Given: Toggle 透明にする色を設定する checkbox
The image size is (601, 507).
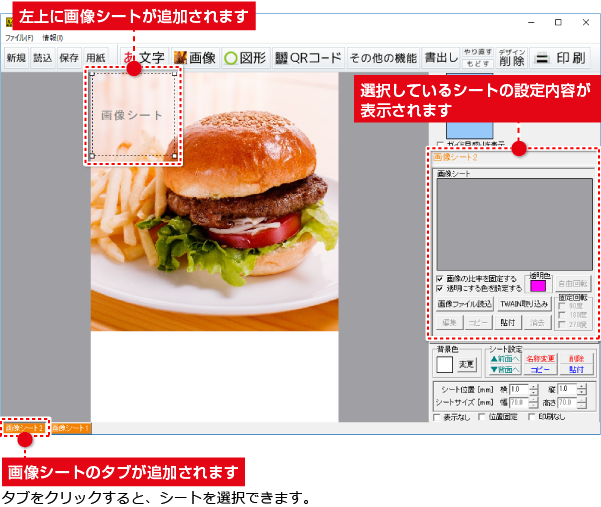Looking at the screenshot, I should [441, 288].
